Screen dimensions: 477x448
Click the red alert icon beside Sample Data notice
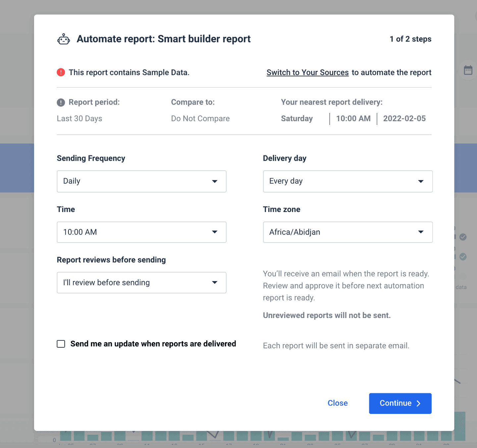[x=61, y=72]
